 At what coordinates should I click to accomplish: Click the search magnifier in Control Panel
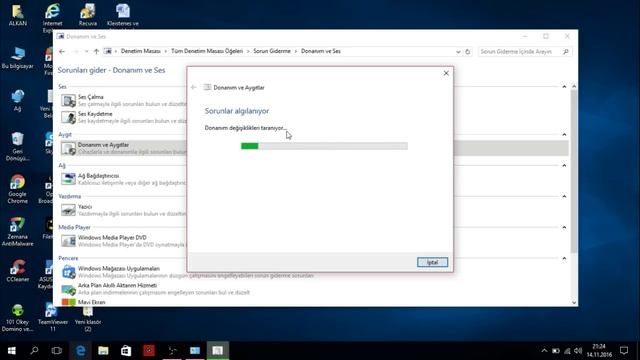coord(566,52)
